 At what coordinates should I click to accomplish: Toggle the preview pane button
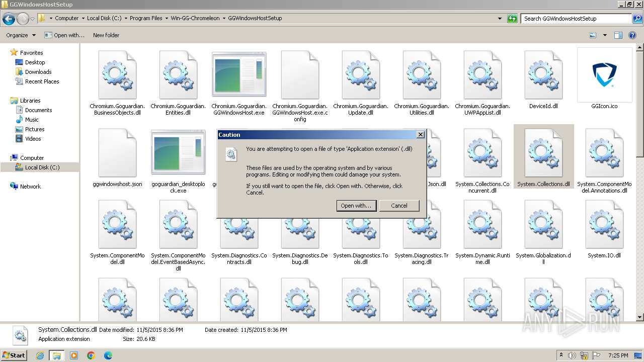pos(618,35)
